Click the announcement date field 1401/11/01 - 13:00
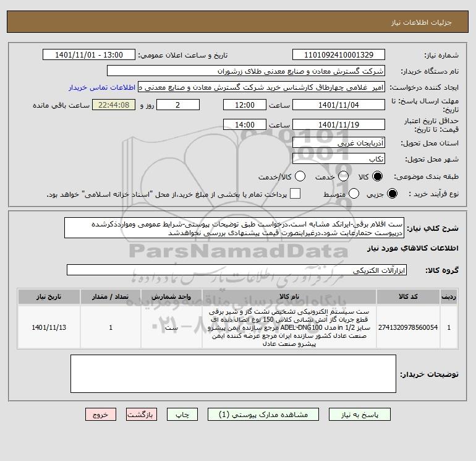Viewport: 476px width, 461px height. 89,54
